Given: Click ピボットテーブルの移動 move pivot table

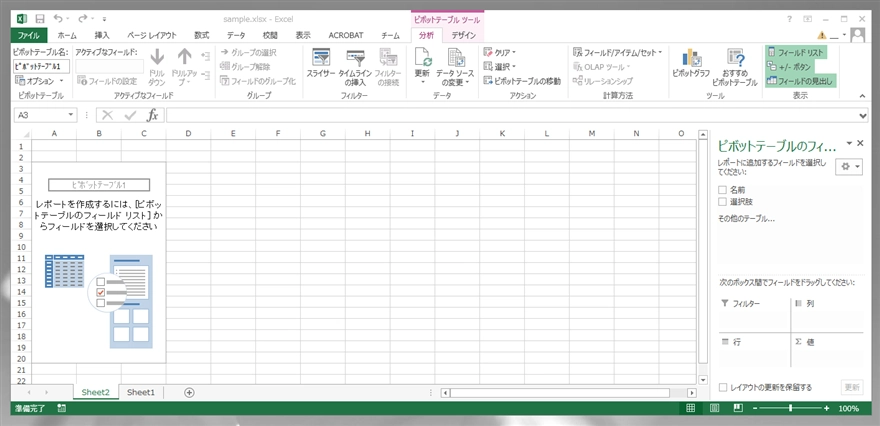Looking at the screenshot, I should tap(522, 81).
